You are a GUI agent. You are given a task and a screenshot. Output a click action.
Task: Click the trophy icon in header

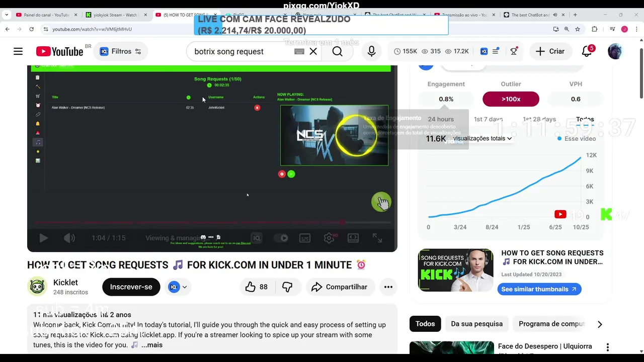tap(514, 51)
